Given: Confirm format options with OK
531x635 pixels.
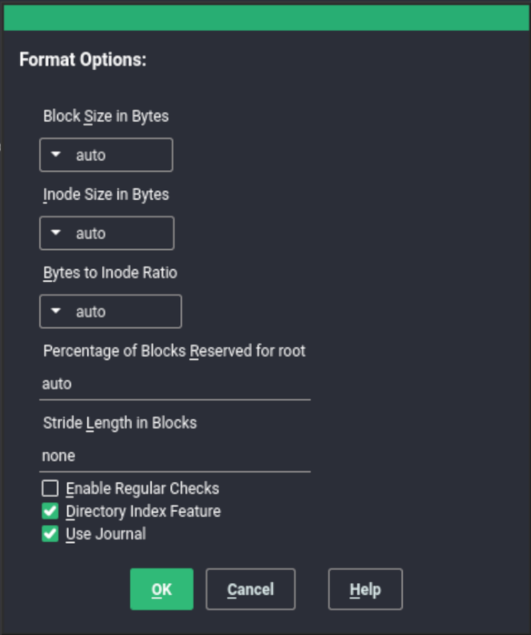Looking at the screenshot, I should (x=162, y=589).
